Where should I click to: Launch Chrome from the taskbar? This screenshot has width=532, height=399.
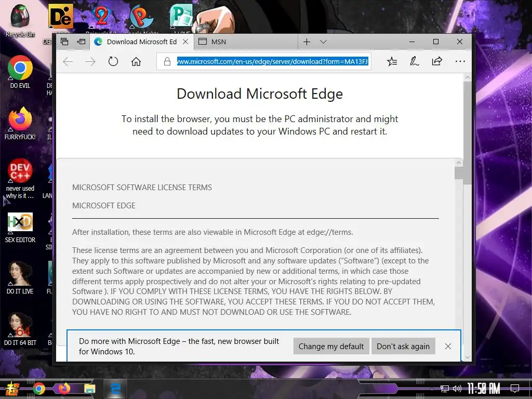coord(39,389)
